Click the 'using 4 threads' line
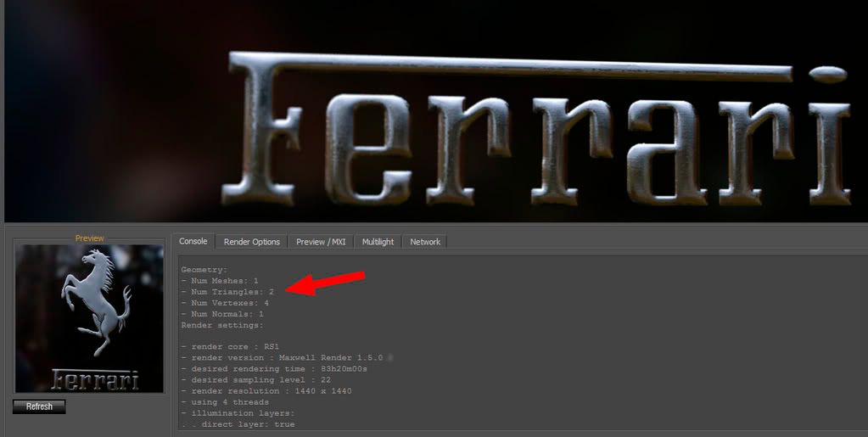The height and width of the screenshot is (437, 868). click(225, 402)
